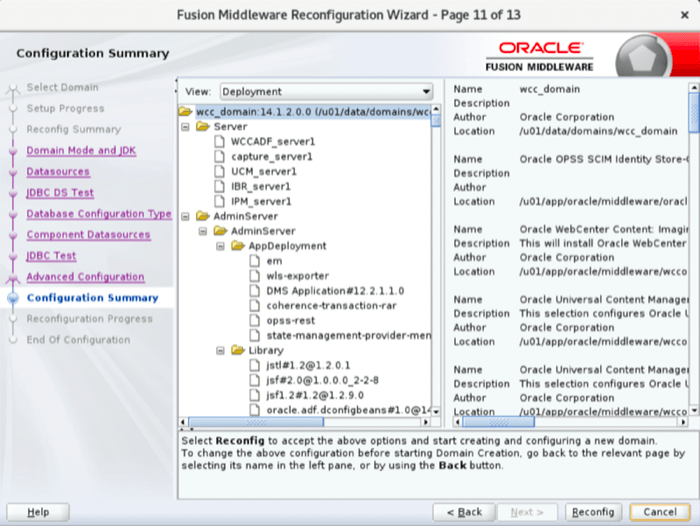Click the oracle.adf.dconfigbeans document icon

[x=254, y=410]
